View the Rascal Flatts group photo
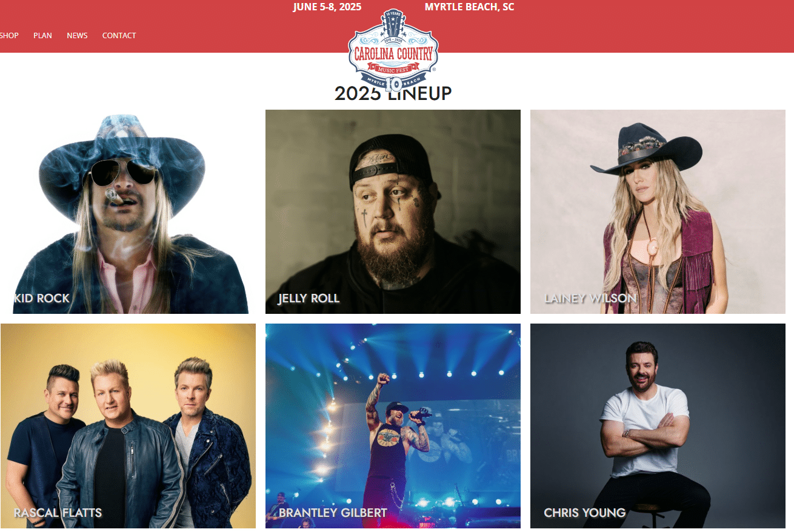The width and height of the screenshot is (794, 532). click(x=128, y=426)
